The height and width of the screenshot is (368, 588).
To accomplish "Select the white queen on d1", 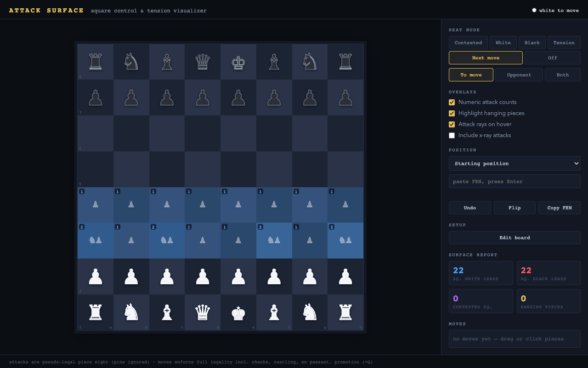I will (203, 312).
